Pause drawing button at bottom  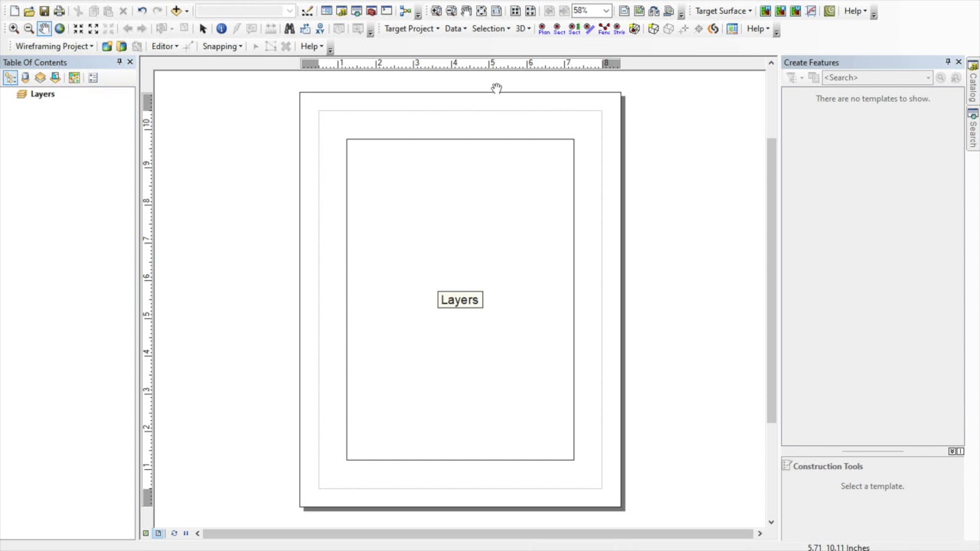pos(185,533)
